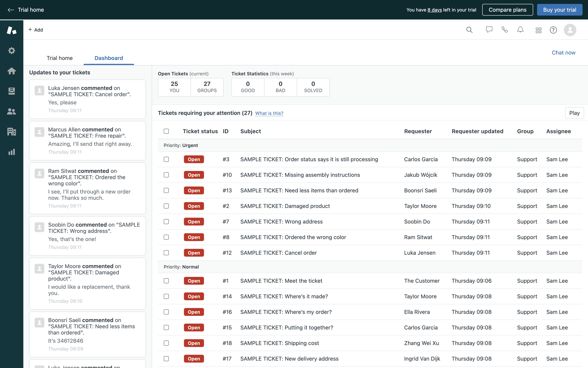The image size is (588, 368).
Task: Click the Buy your trial button
Action: coord(560,10)
